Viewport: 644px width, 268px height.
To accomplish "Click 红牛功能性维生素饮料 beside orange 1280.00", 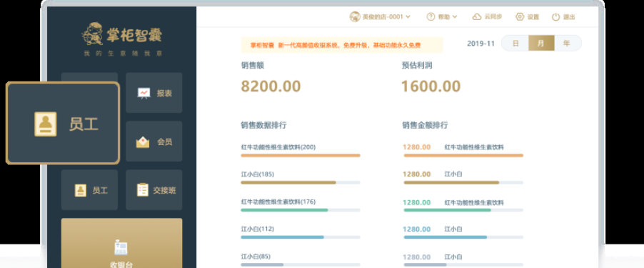I will [x=474, y=147].
